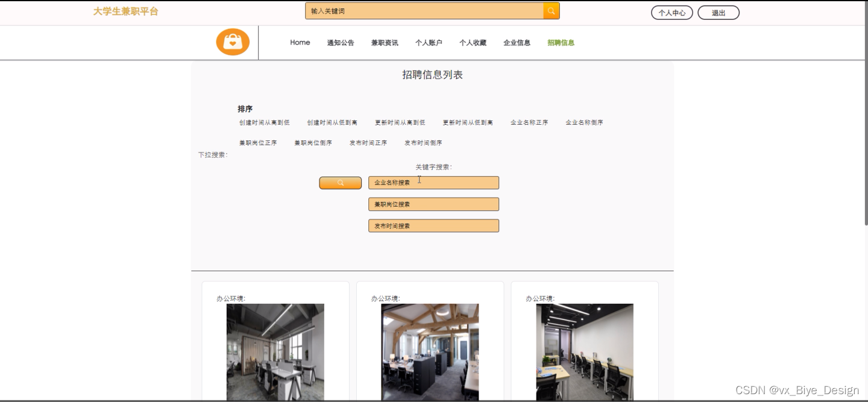The height and width of the screenshot is (402, 868).
Task: Sort by 更新时间从低到高
Action: click(468, 122)
